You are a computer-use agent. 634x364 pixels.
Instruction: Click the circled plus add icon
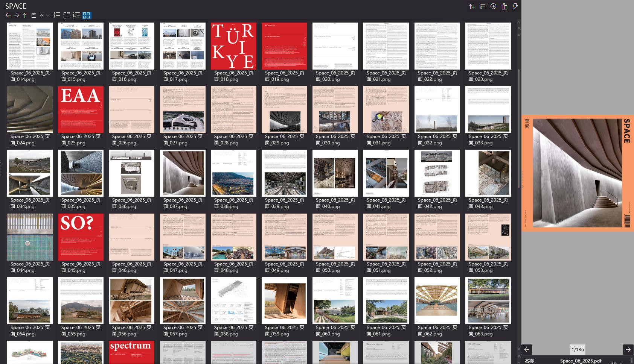tap(493, 6)
